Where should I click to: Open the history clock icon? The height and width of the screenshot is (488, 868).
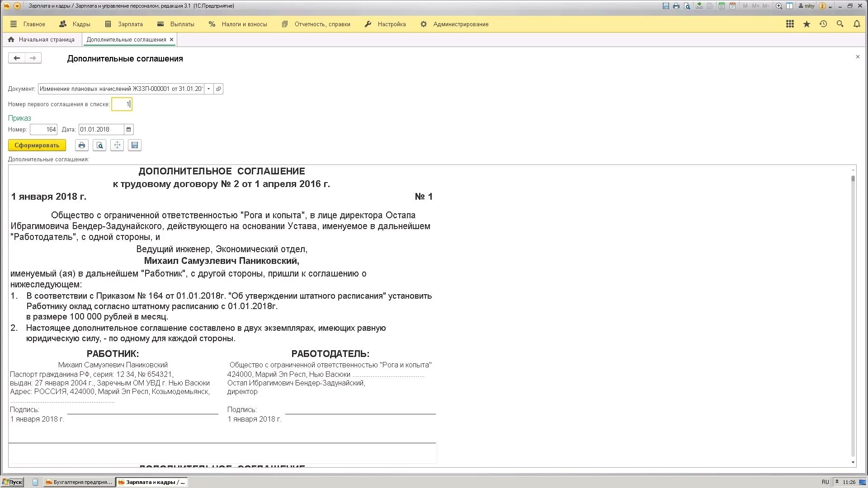823,24
